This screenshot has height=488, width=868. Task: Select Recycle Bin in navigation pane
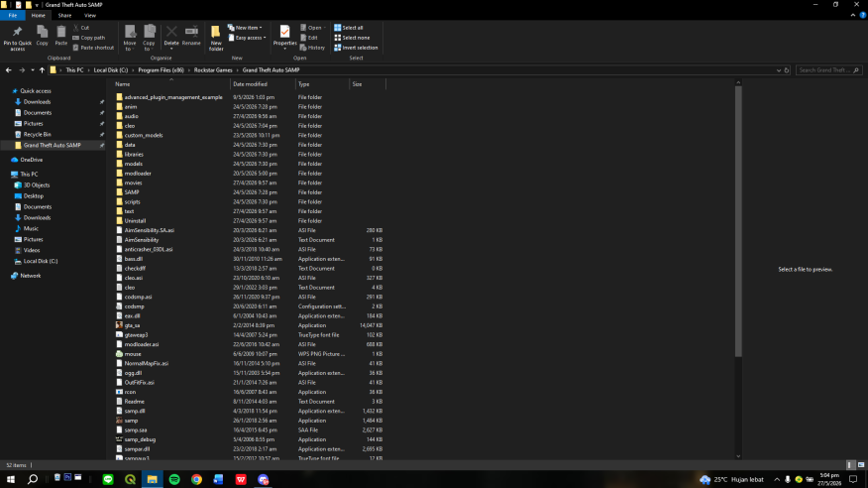[37, 135]
